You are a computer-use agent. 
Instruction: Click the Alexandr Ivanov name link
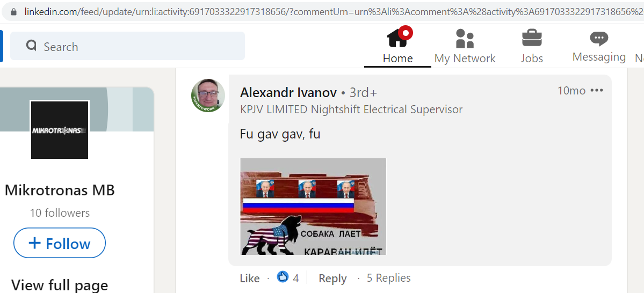tap(288, 93)
